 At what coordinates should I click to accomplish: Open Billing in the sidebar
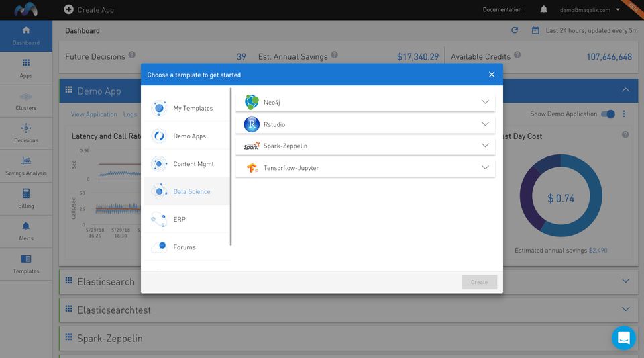(x=26, y=199)
